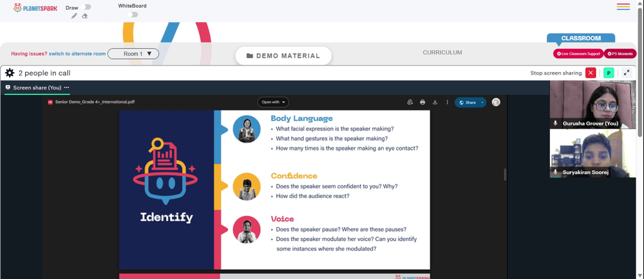Select Gurusha Grover video thumbnail
This screenshot has height=279, width=644.
pos(592,105)
